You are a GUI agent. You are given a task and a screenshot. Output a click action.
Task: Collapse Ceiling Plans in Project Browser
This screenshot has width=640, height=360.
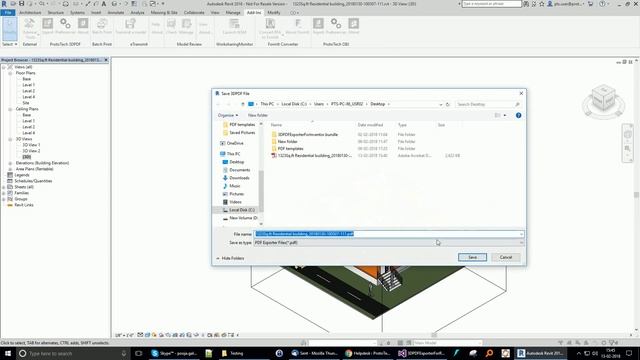point(10,109)
